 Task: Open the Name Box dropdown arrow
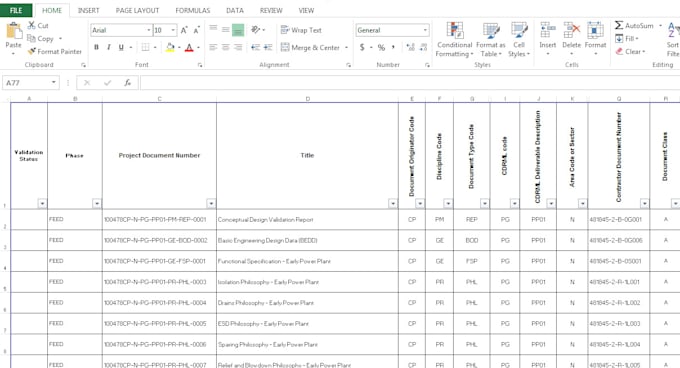[x=53, y=82]
